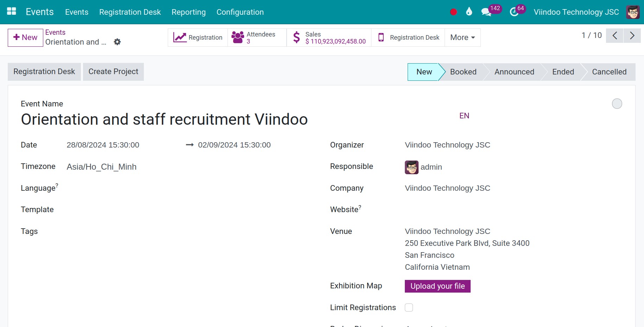The height and width of the screenshot is (327, 644).
Task: Click the 1 / 10 pager counter
Action: 592,35
